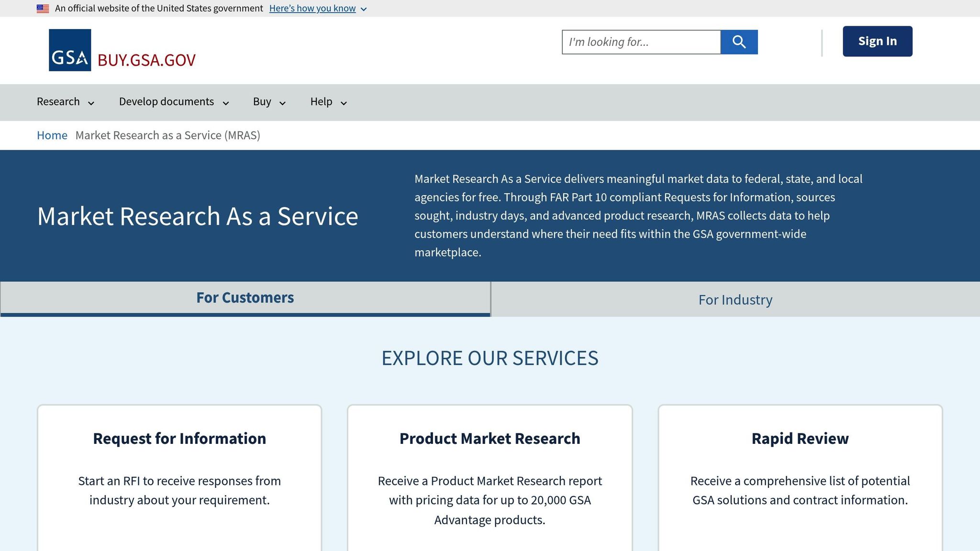Click the US flag icon

(x=43, y=9)
